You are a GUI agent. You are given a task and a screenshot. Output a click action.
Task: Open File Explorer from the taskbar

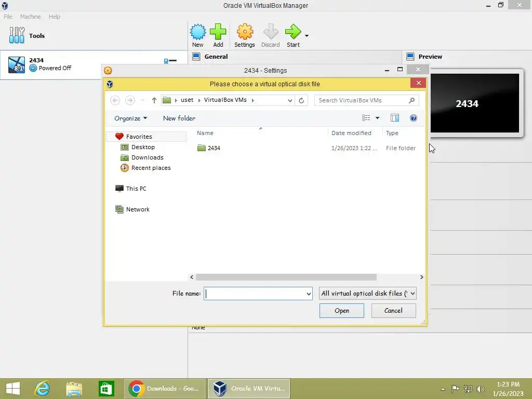(x=74, y=389)
